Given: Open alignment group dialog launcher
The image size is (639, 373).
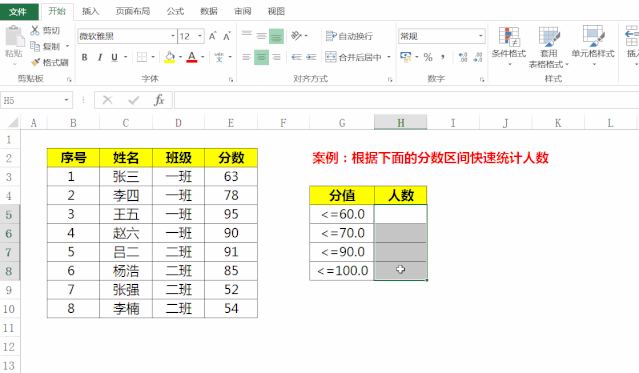Looking at the screenshot, I should pyautogui.click(x=390, y=80).
